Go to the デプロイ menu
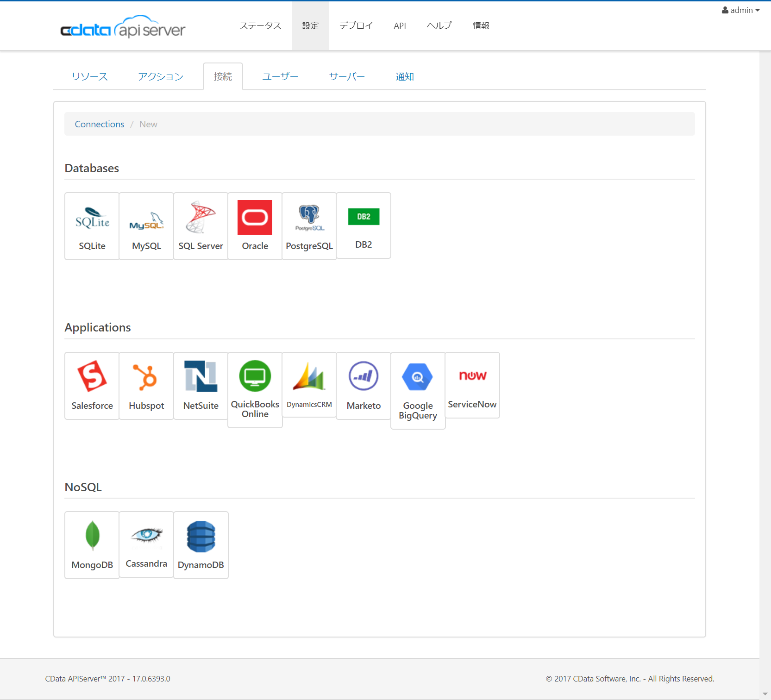 tap(356, 25)
